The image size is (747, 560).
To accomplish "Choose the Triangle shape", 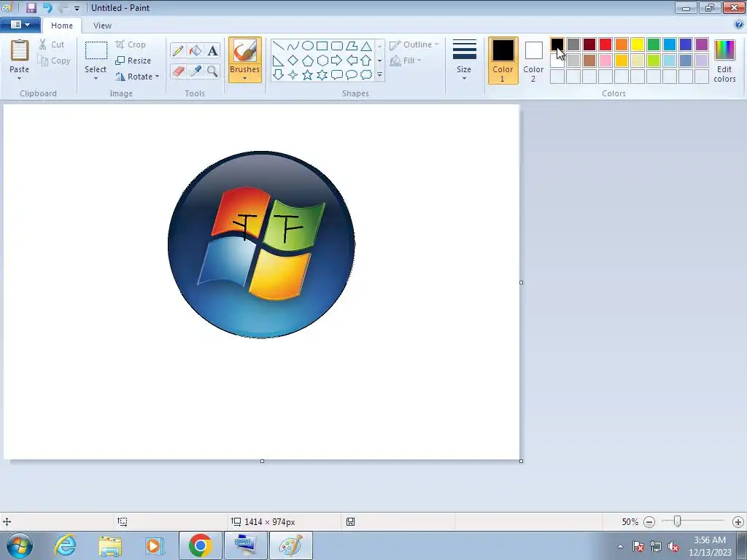I will 366,46.
